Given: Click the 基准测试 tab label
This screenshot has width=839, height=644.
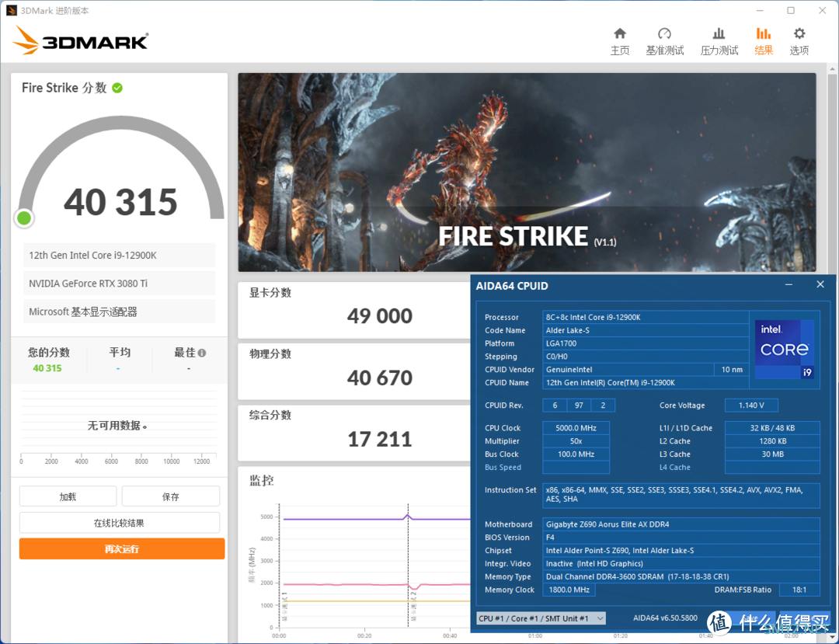Looking at the screenshot, I should tap(664, 50).
